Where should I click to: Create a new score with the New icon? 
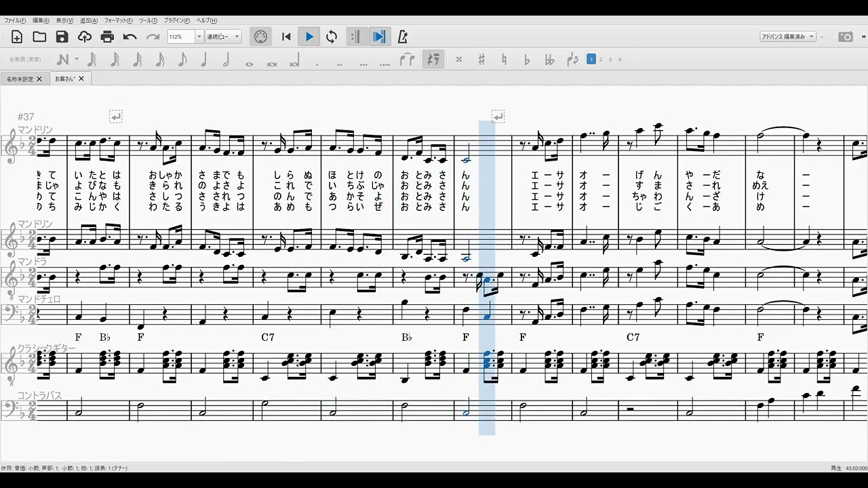(x=17, y=37)
